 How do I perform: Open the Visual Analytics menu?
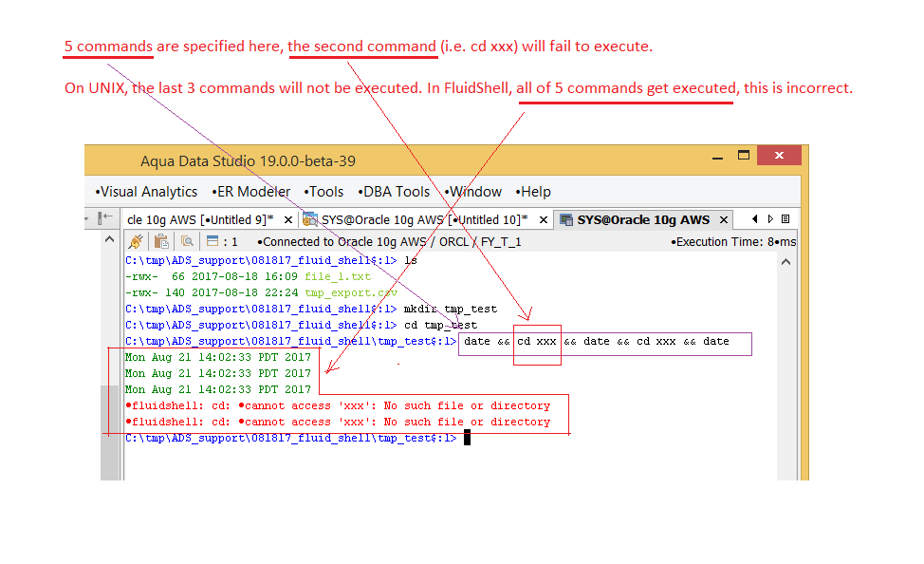146,192
